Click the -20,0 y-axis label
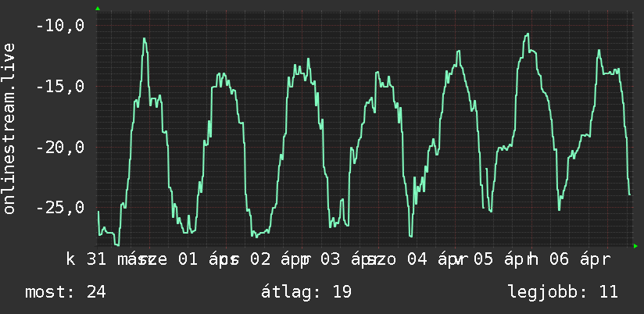Screen dimensions: 644x314 tap(60, 148)
